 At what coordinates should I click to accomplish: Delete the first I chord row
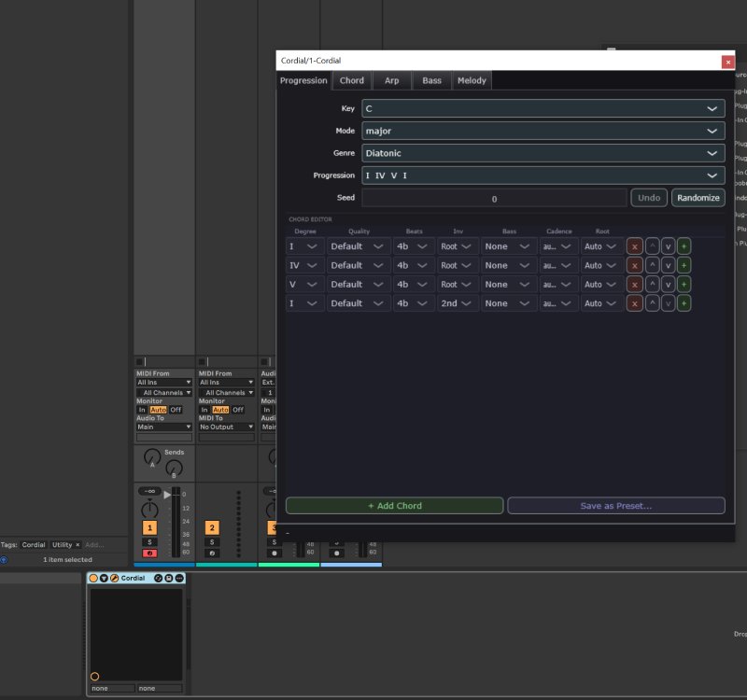pyautogui.click(x=635, y=246)
